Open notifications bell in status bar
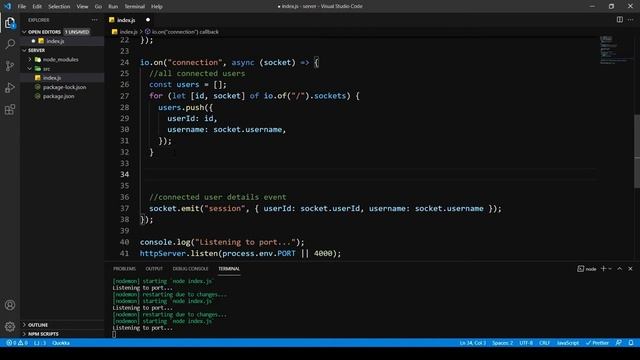This screenshot has width=640, height=360. [631, 343]
